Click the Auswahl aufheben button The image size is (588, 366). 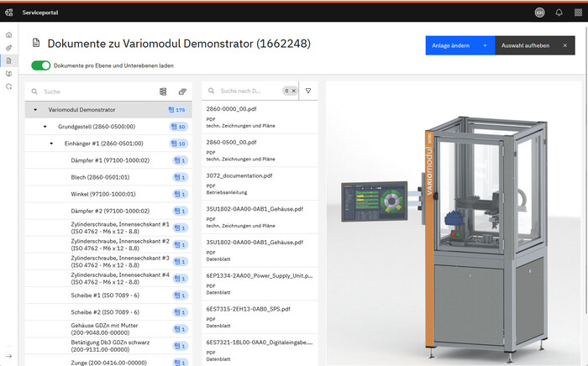[535, 45]
